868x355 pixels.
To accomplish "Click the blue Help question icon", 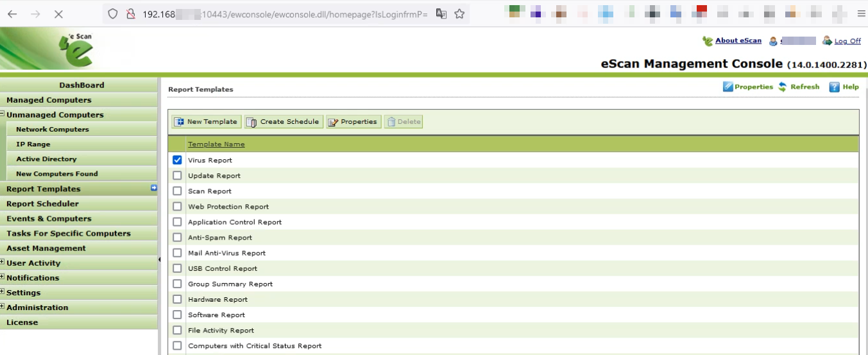I will click(x=834, y=87).
